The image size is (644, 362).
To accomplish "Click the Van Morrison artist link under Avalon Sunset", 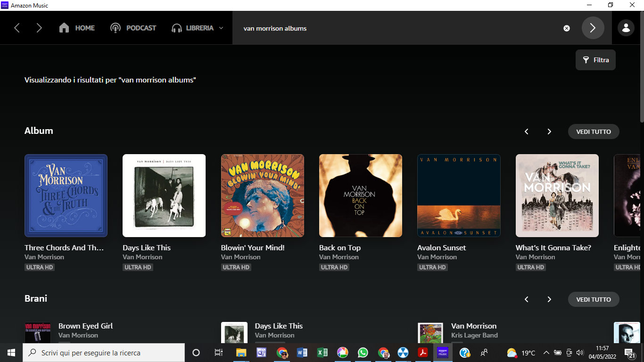I will click(x=437, y=257).
